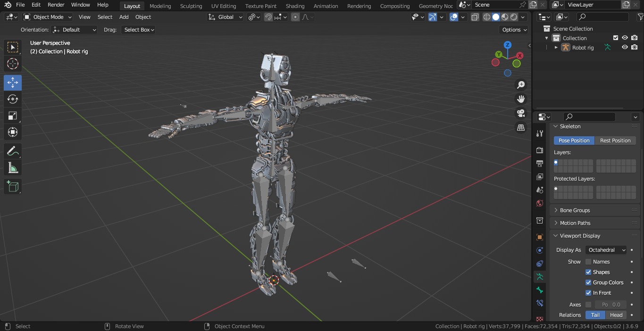Pick the Scale tool
Screen dimensions: 644x331
[13, 116]
